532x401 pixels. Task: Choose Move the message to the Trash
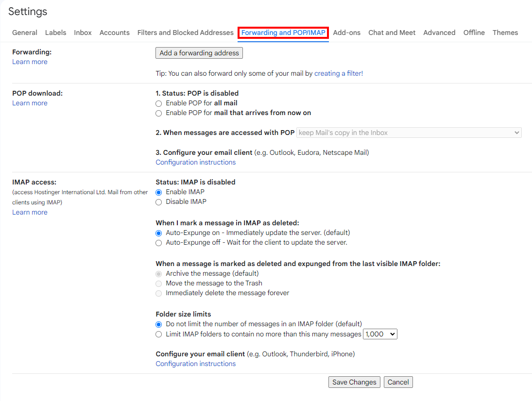click(x=158, y=284)
